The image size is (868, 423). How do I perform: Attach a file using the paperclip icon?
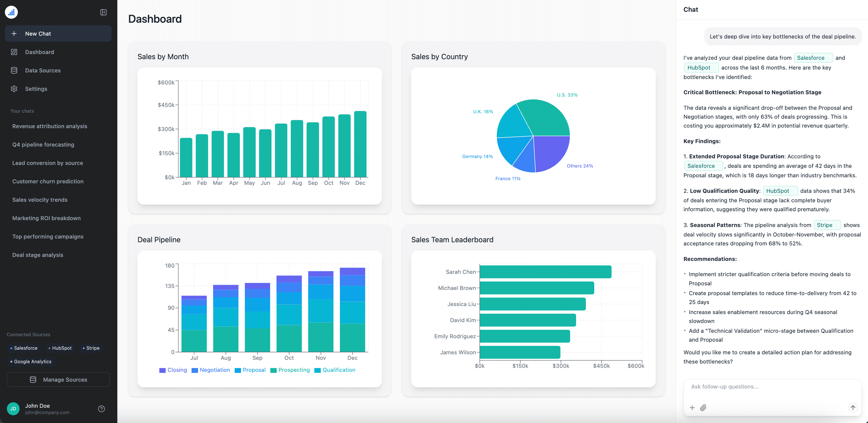point(703,407)
